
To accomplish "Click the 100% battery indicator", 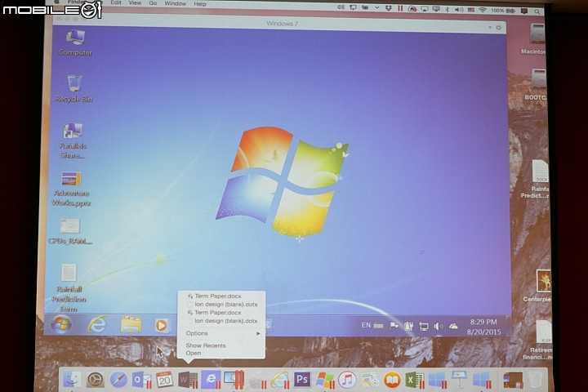I will [x=503, y=11].
